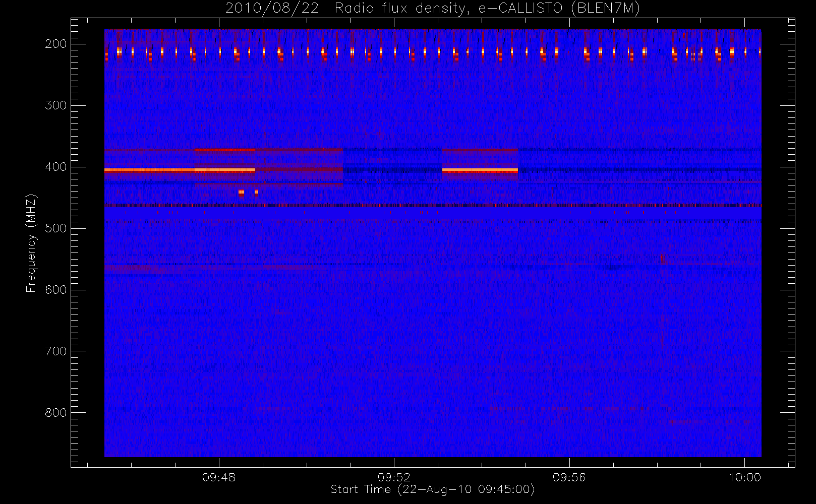The width and height of the screenshot is (816, 504).
Task: Click the 300 frequency tick label
Action: click(56, 105)
